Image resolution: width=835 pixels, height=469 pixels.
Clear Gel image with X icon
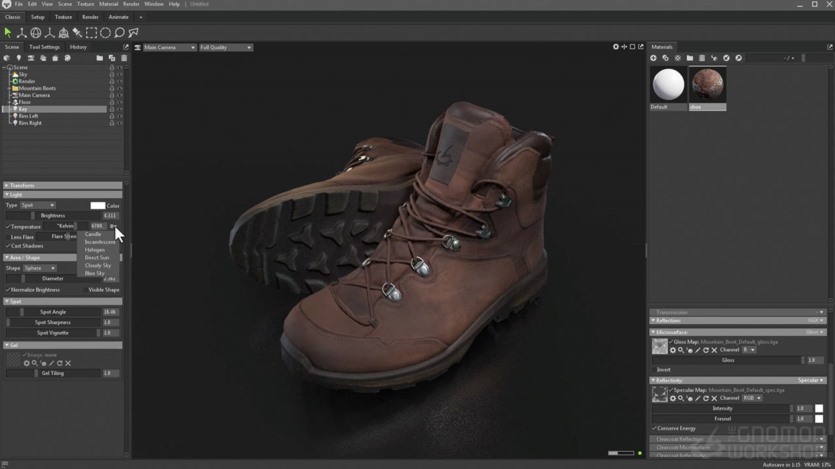68,363
